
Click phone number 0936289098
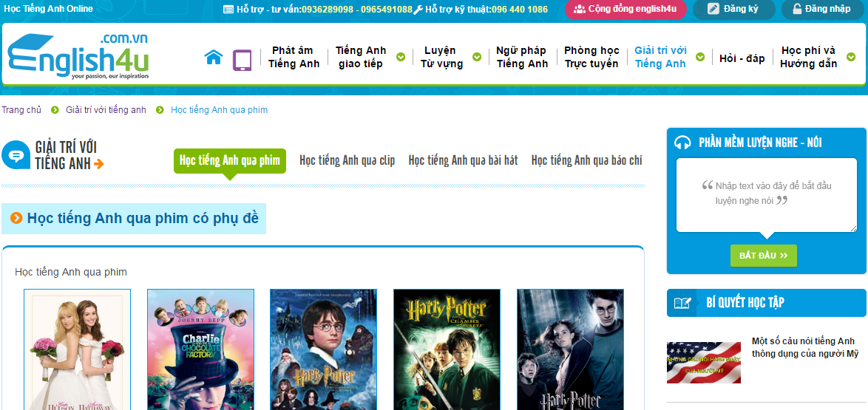coord(327,10)
